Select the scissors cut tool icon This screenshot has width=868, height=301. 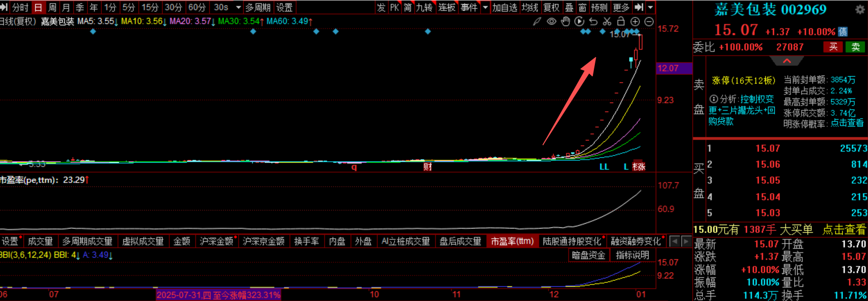click(607, 21)
